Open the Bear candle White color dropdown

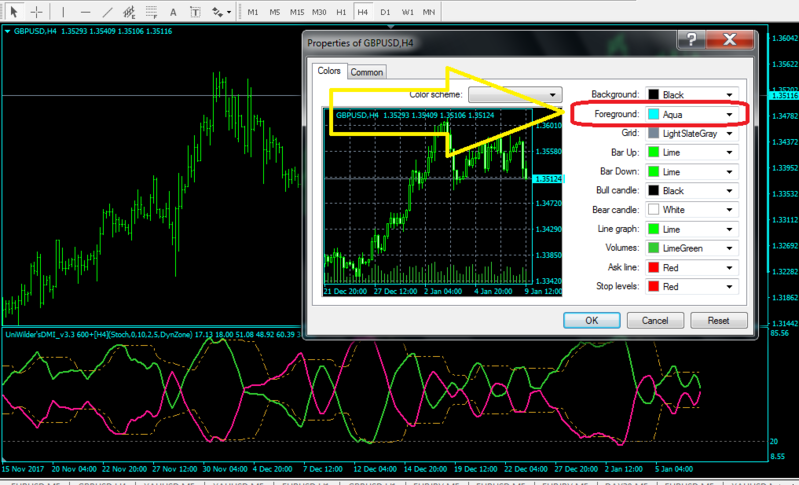pos(691,210)
